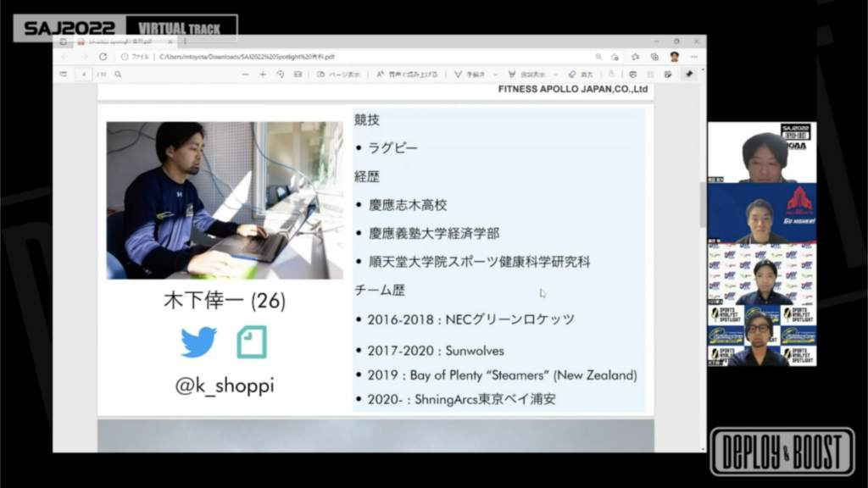Click the 'チーム歴' heading
Image resolution: width=868 pixels, height=488 pixels.
pos(380,290)
